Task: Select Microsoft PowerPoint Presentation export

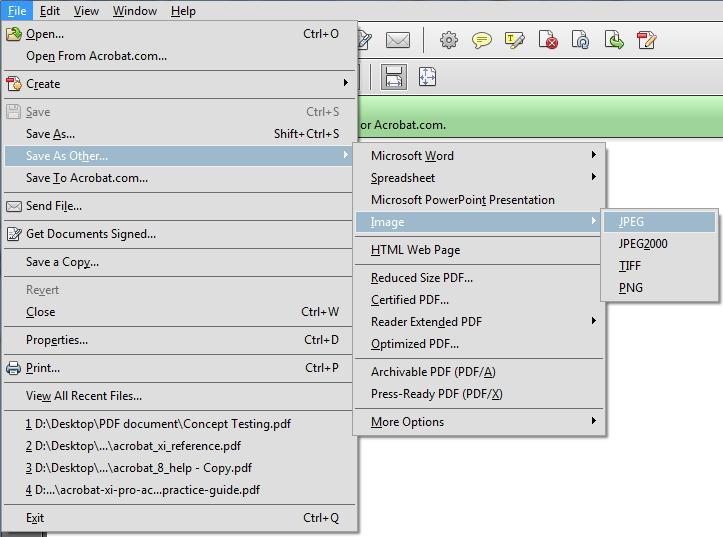Action: pos(480,200)
